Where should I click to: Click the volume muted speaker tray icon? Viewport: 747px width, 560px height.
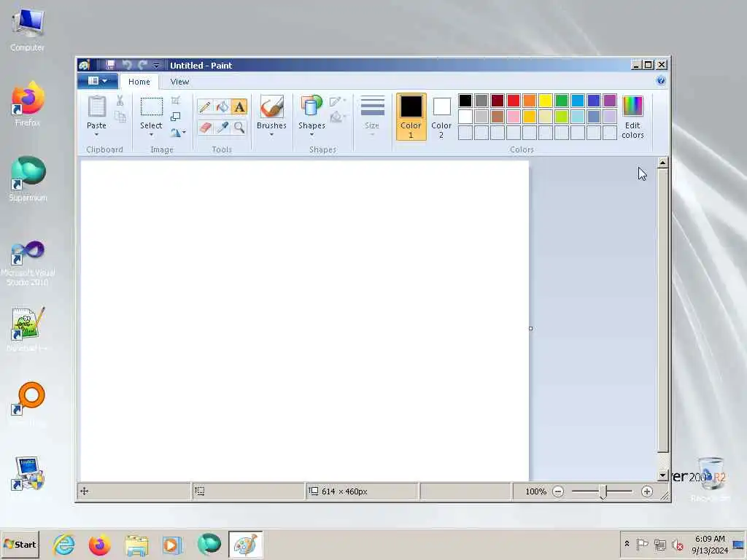pos(678,544)
